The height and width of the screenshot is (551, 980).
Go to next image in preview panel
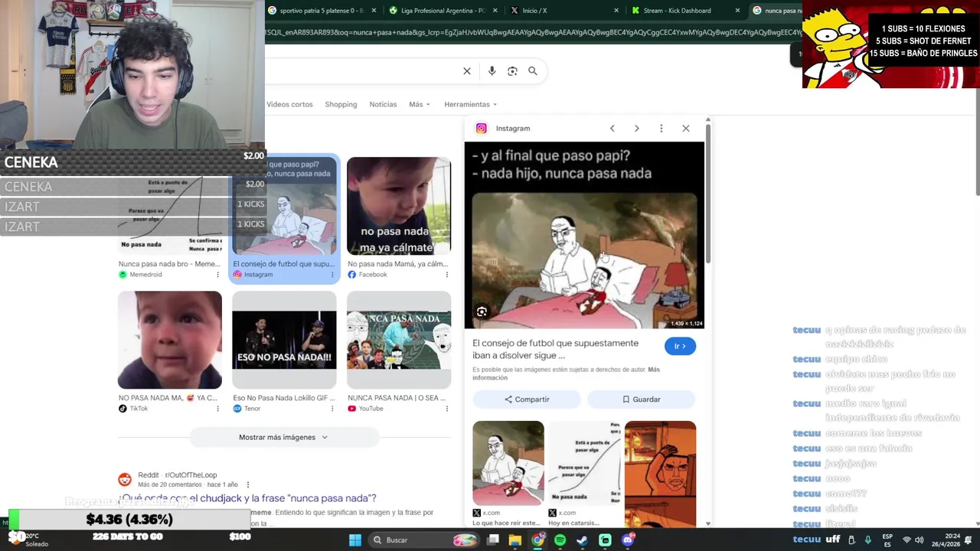coord(636,129)
